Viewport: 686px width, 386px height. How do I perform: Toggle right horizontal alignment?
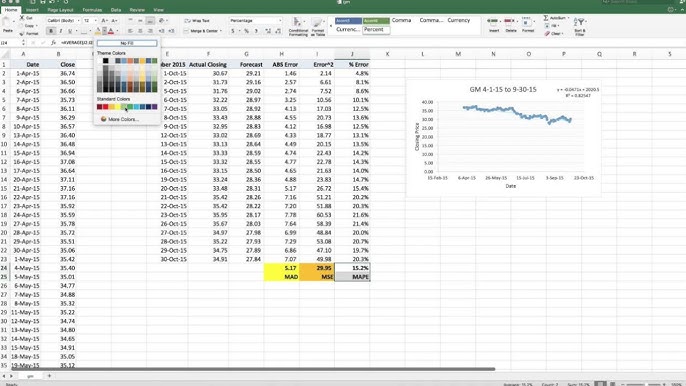point(150,31)
